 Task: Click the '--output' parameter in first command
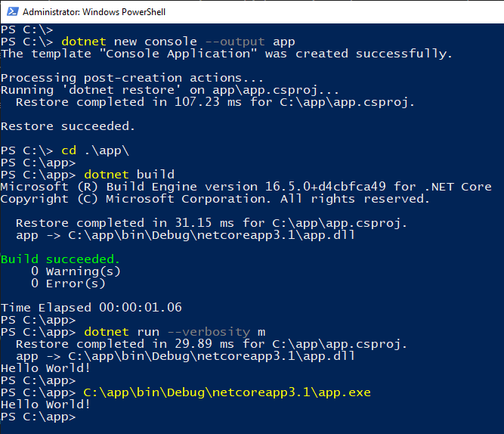(x=235, y=42)
